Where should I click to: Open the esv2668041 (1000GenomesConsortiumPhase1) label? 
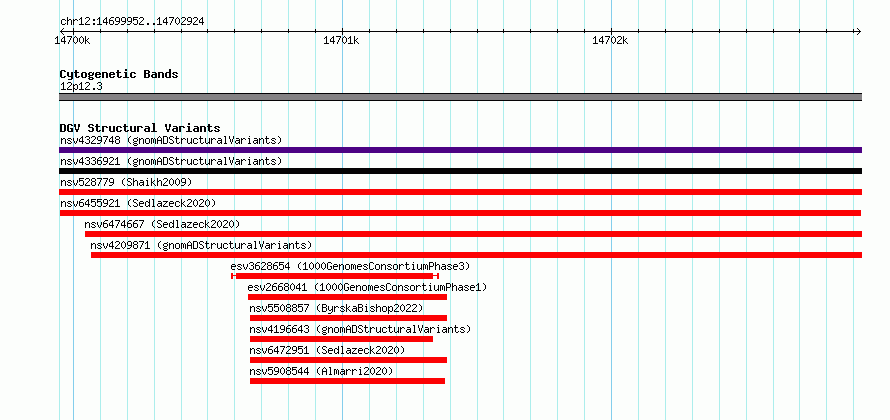click(x=367, y=287)
